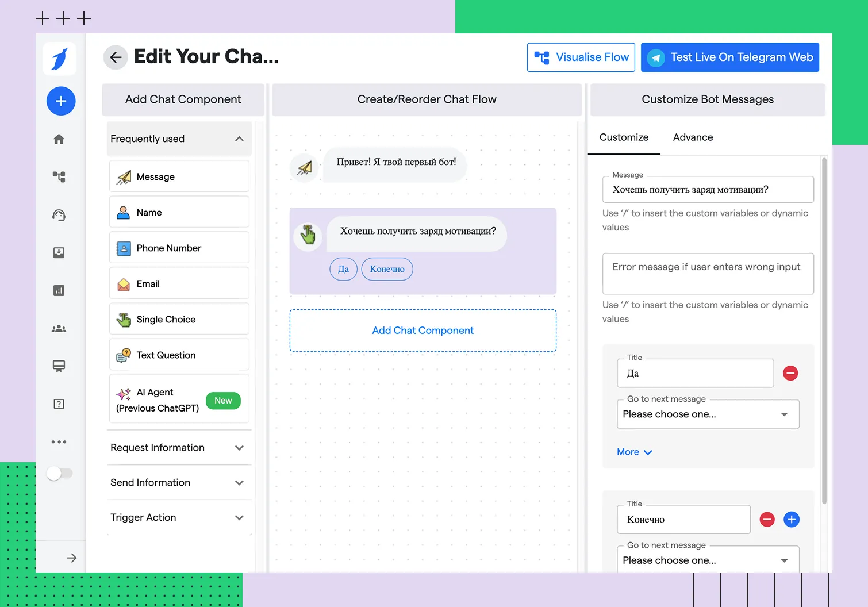Remove the "Да" option with red minus
This screenshot has height=607, width=868.
pos(790,374)
